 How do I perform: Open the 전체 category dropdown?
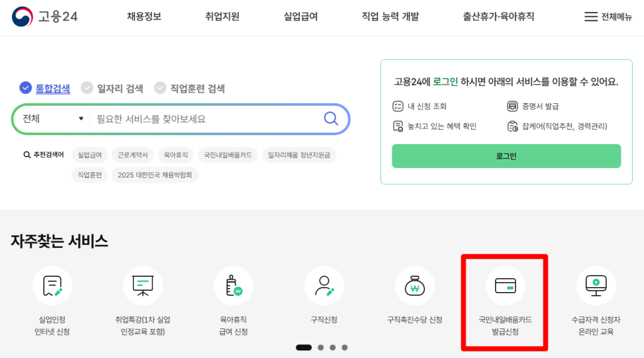[53, 119]
